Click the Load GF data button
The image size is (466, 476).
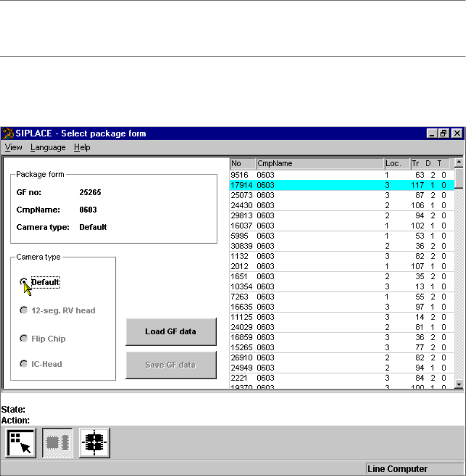coord(171,332)
